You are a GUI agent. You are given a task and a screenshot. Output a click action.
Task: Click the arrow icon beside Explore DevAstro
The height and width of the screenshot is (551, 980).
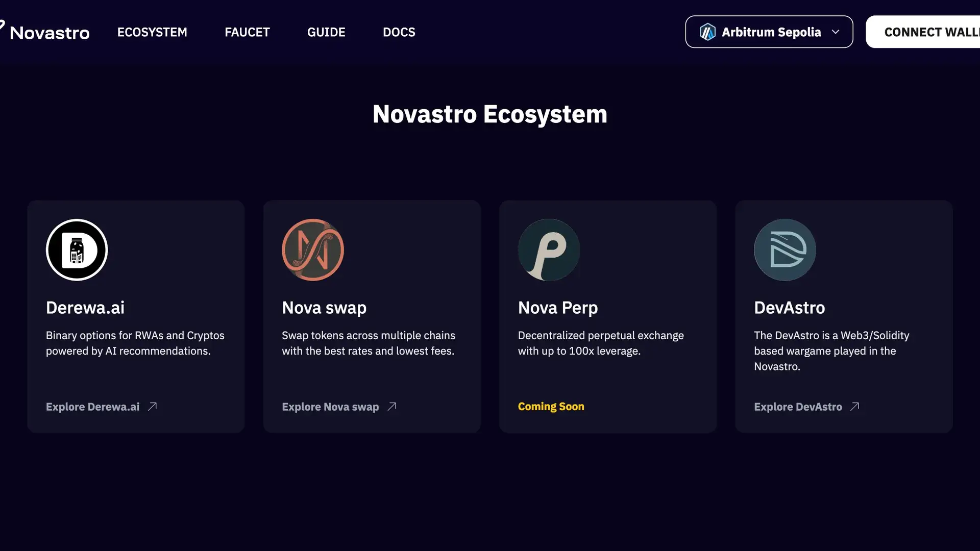click(855, 407)
